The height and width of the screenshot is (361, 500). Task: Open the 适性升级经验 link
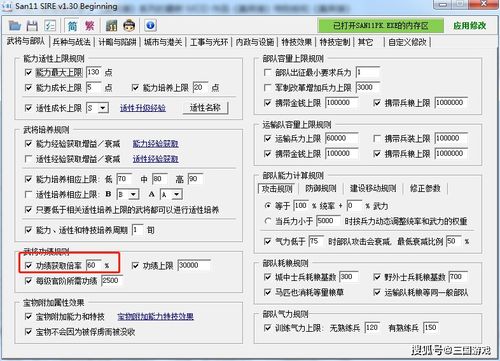pyautogui.click(x=143, y=108)
